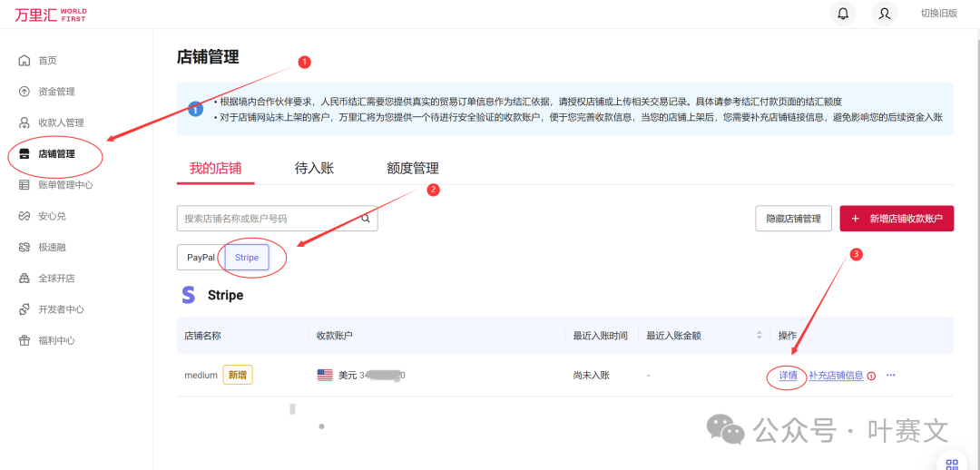Click the 新增店铺收款账户 button

(x=897, y=219)
